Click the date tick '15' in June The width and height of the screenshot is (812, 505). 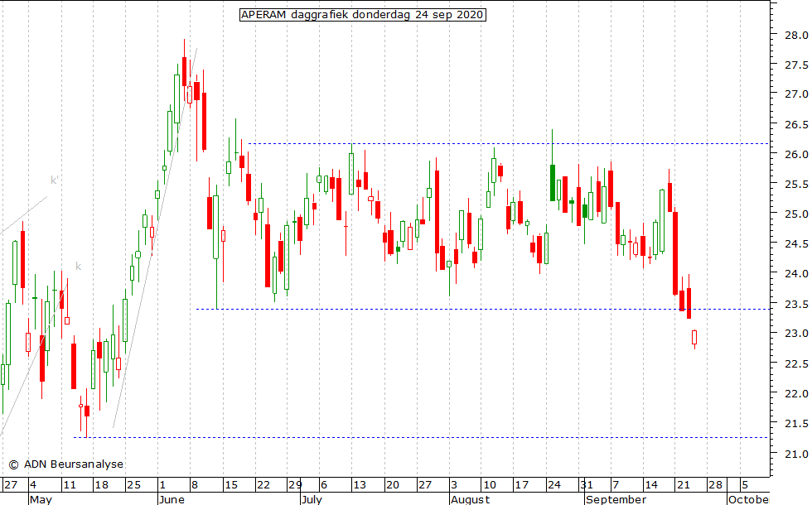[x=231, y=485]
